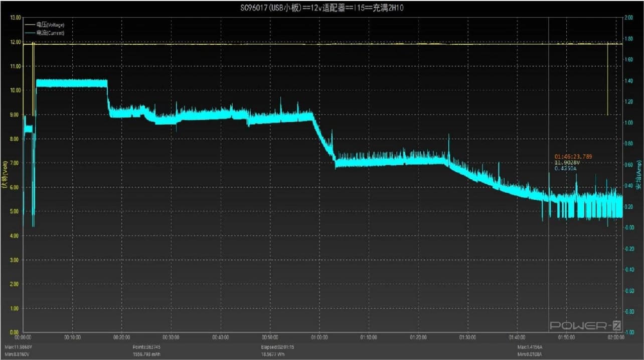
Task: Click the 01:20:00 time axis tick
Action: [419, 337]
